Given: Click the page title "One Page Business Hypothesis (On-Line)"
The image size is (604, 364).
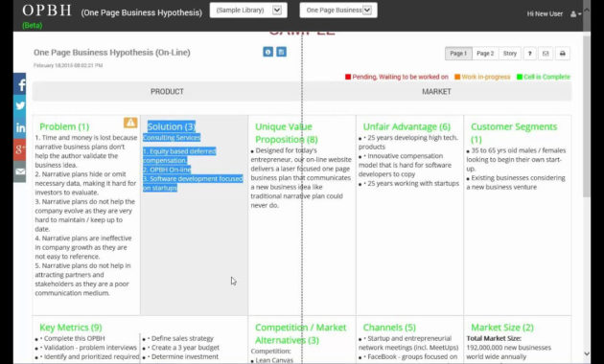Looking at the screenshot, I should 112,53.
